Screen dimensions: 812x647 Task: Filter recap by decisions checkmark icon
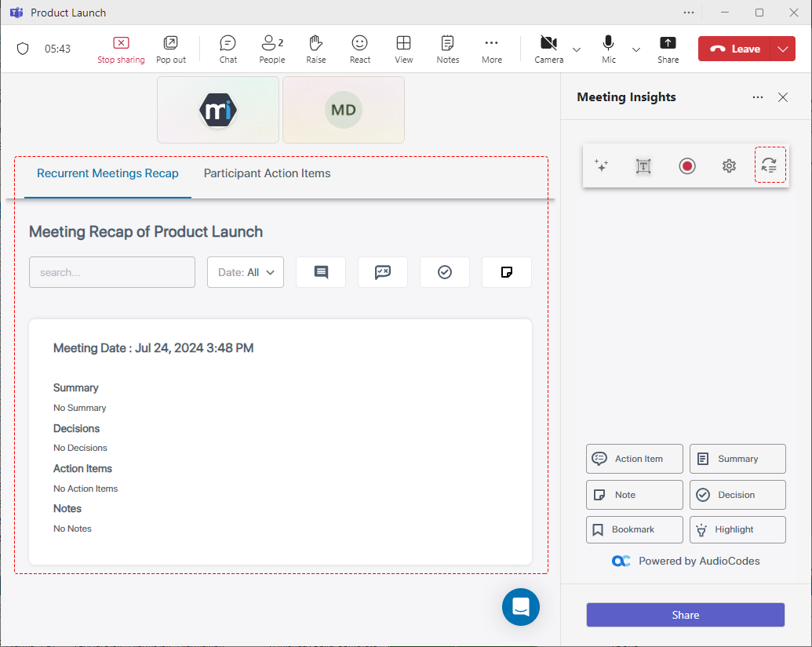pyautogui.click(x=445, y=272)
